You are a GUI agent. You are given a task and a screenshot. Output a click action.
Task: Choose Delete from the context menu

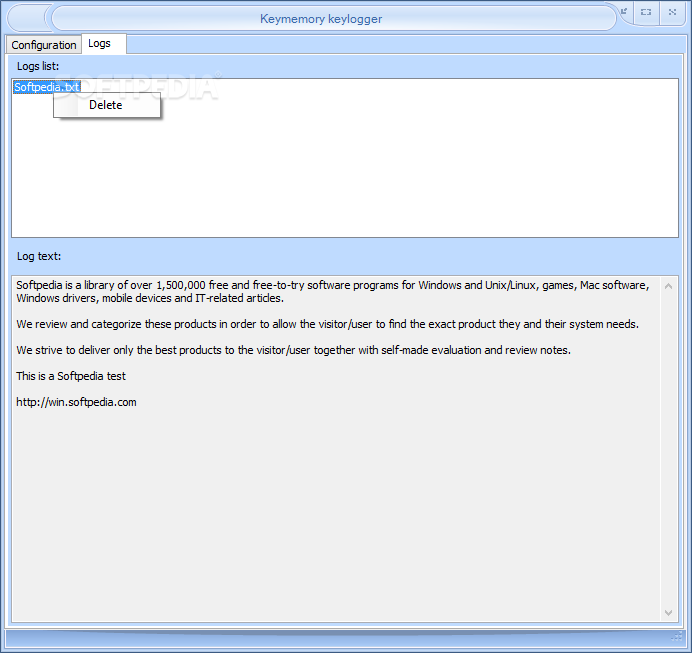pyautogui.click(x=107, y=105)
